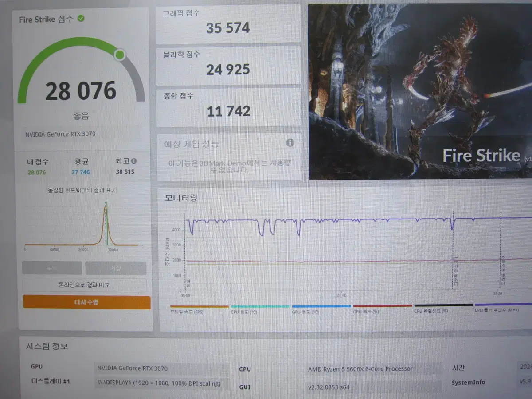Select the 물리학 점수 24 925 card
Image resolution: width=532 pixels, height=399 pixels.
(228, 65)
